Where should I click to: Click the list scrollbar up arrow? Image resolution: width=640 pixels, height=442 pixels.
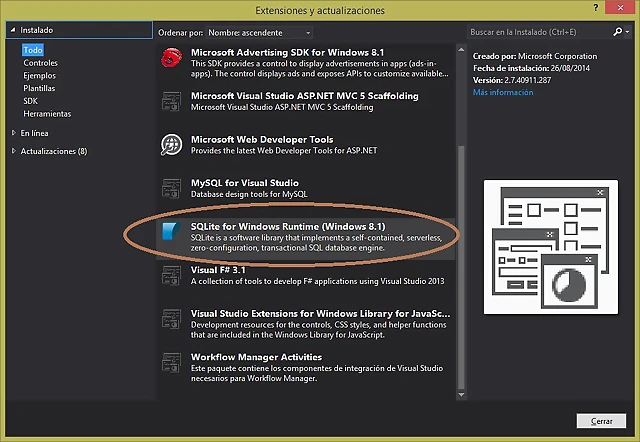click(461, 50)
